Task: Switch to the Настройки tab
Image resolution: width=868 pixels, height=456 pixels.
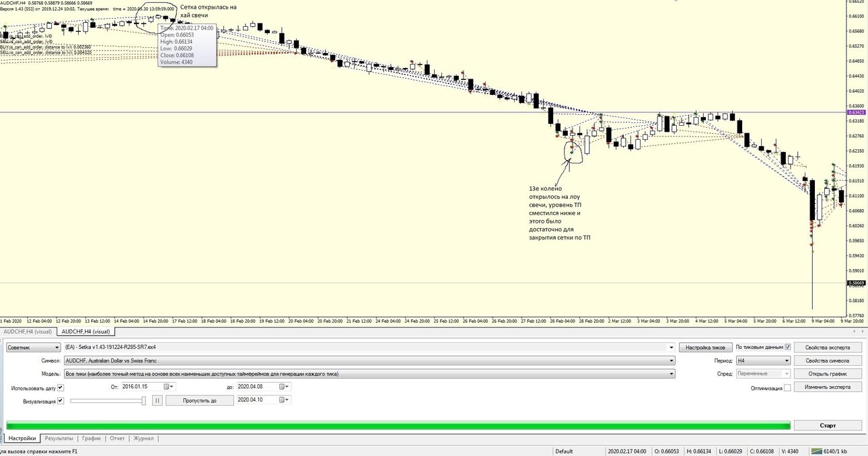Action: pos(22,439)
